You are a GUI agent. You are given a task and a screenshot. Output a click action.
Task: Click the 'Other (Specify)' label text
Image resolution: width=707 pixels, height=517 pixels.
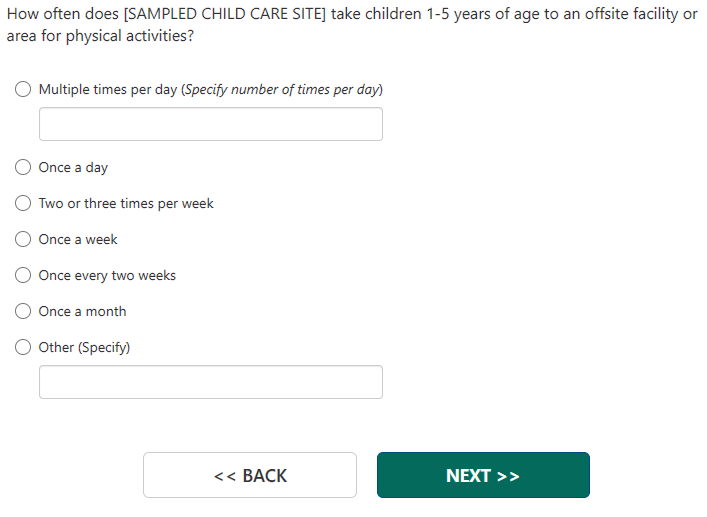coord(84,347)
